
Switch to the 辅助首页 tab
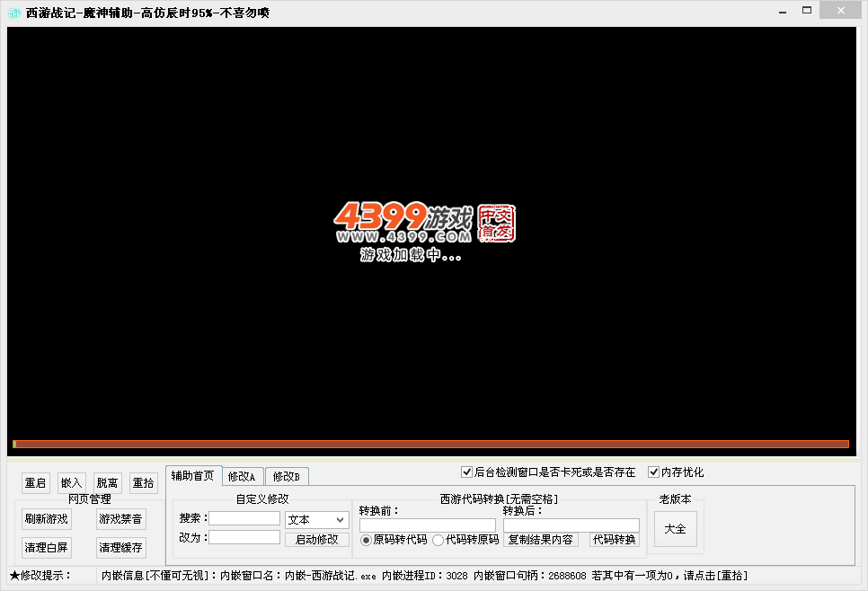193,476
